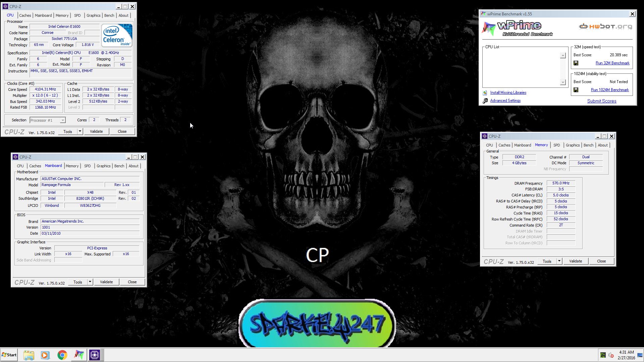
Task: Click the DRAM Frequency value 570.0 MHz
Action: pos(561,183)
